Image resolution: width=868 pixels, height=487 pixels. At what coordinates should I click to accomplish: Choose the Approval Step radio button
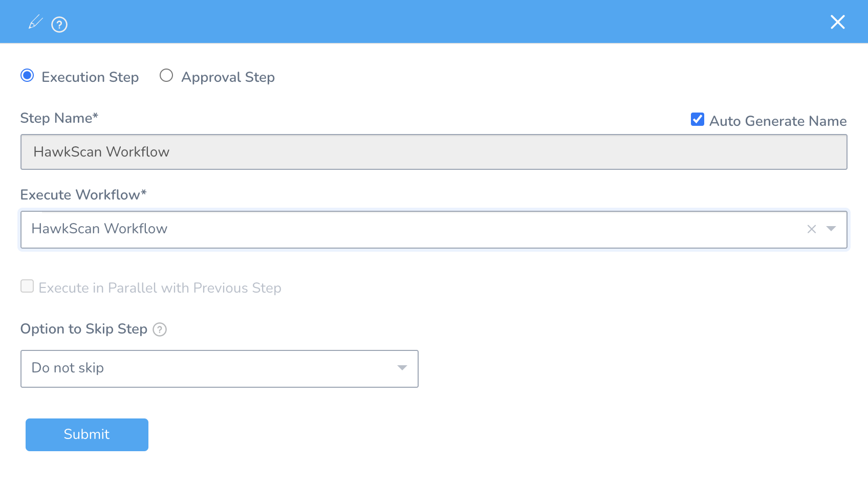166,76
